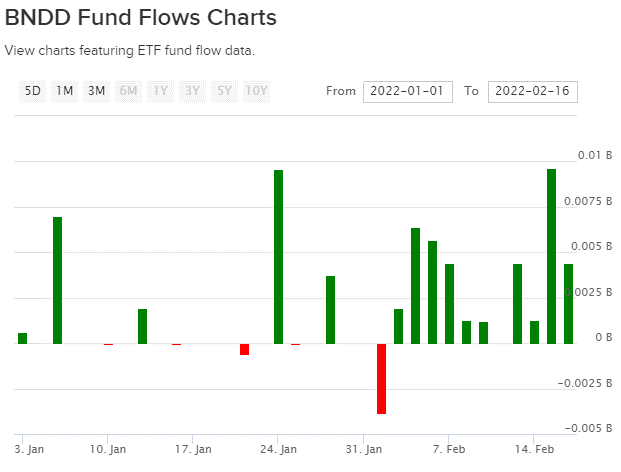This screenshot has width=621, height=472.
Task: Edit the From date field
Action: click(x=408, y=91)
